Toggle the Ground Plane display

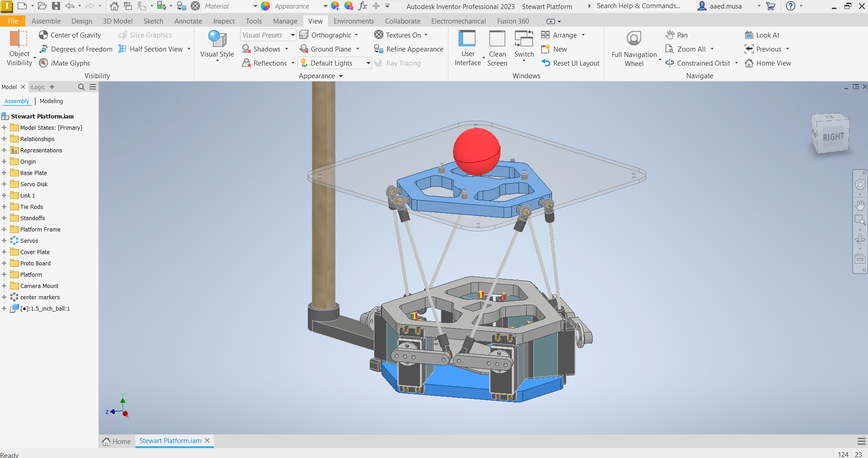[325, 49]
